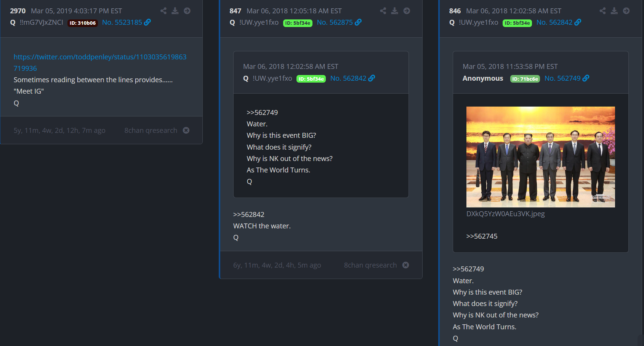Open No. 562749 link of Anonymous post
Image resolution: width=644 pixels, height=346 pixels.
tap(562, 78)
